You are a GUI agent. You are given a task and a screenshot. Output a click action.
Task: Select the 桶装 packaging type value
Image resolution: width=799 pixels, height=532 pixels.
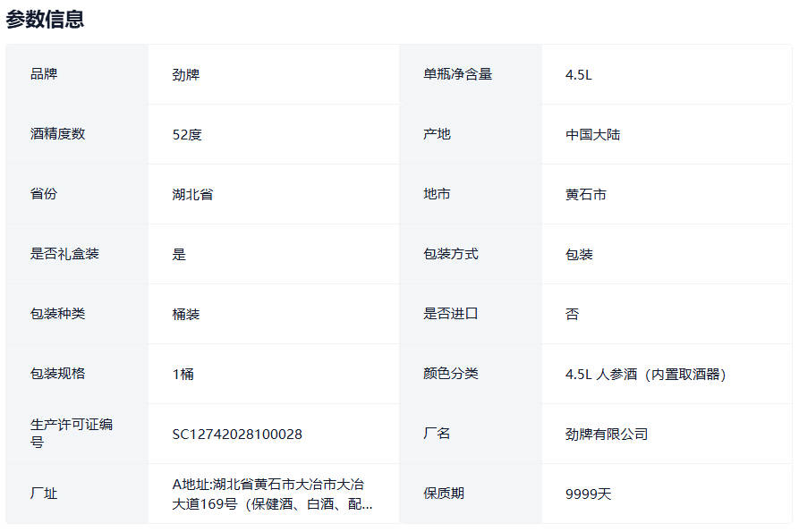tap(186, 314)
